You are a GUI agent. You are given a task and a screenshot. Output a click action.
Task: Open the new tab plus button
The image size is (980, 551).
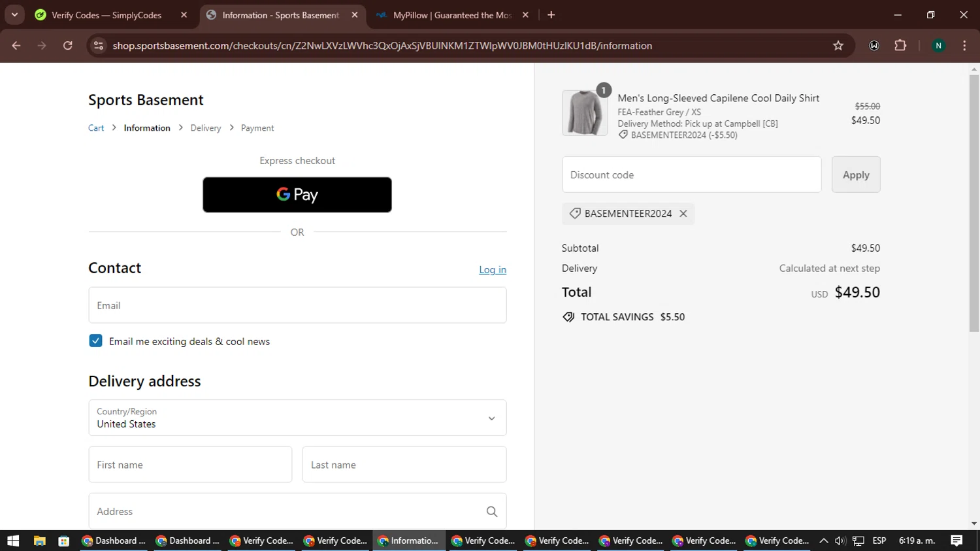[x=551, y=15]
